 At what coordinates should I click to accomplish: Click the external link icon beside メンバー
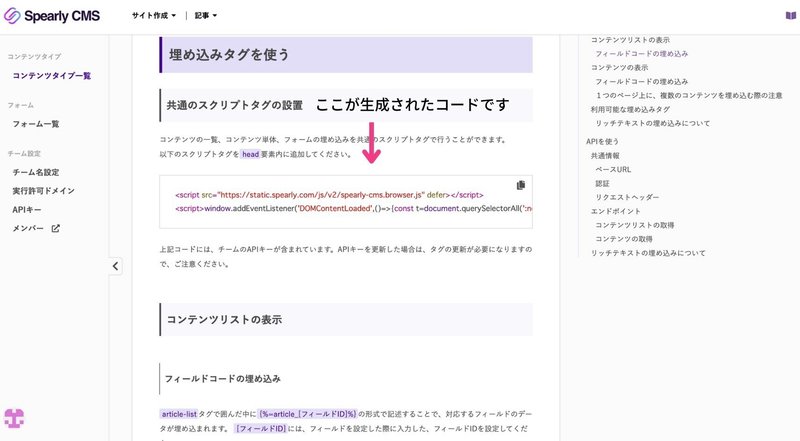coord(56,228)
